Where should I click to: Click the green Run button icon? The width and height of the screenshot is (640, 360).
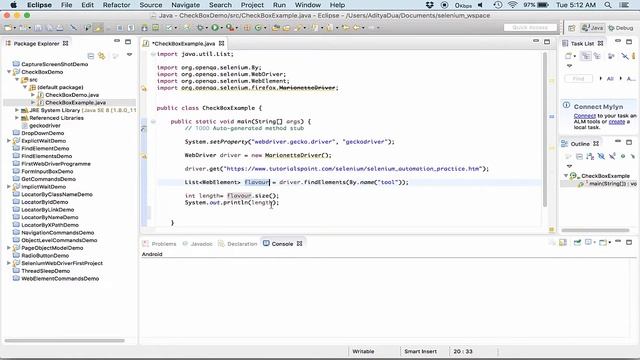coord(215,28)
